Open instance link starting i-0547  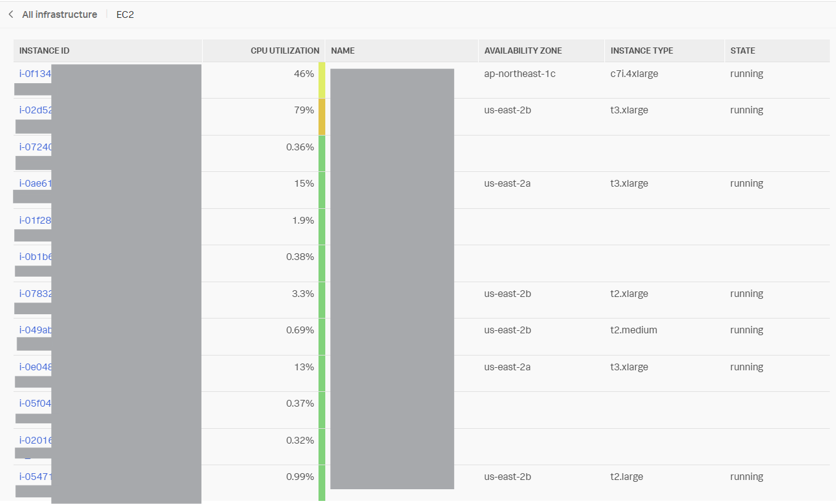coord(35,477)
